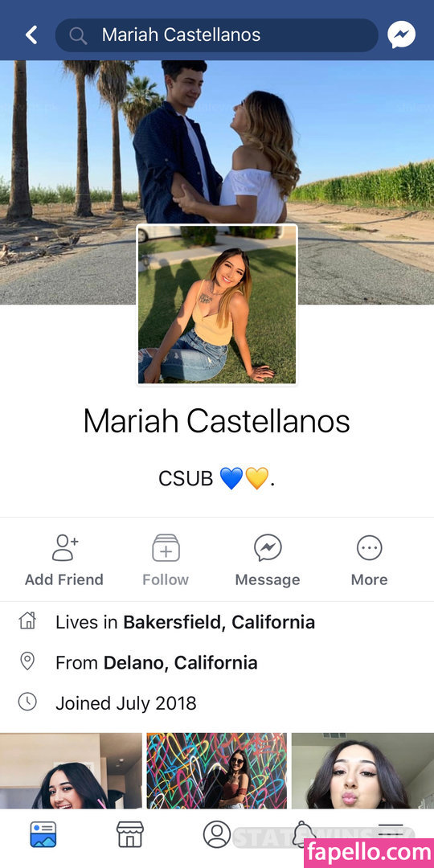Open the first photo thumbnail on left
The width and height of the screenshot is (434, 868).
click(x=71, y=771)
